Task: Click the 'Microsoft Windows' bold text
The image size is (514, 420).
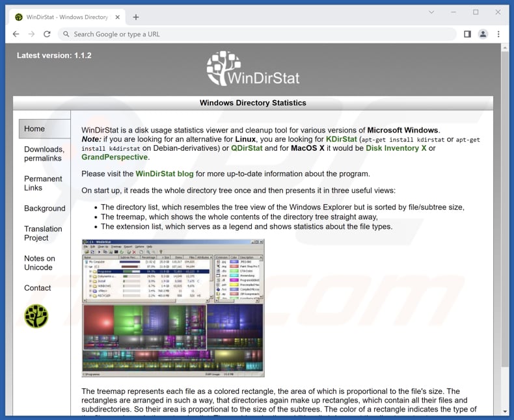Action: [403, 130]
